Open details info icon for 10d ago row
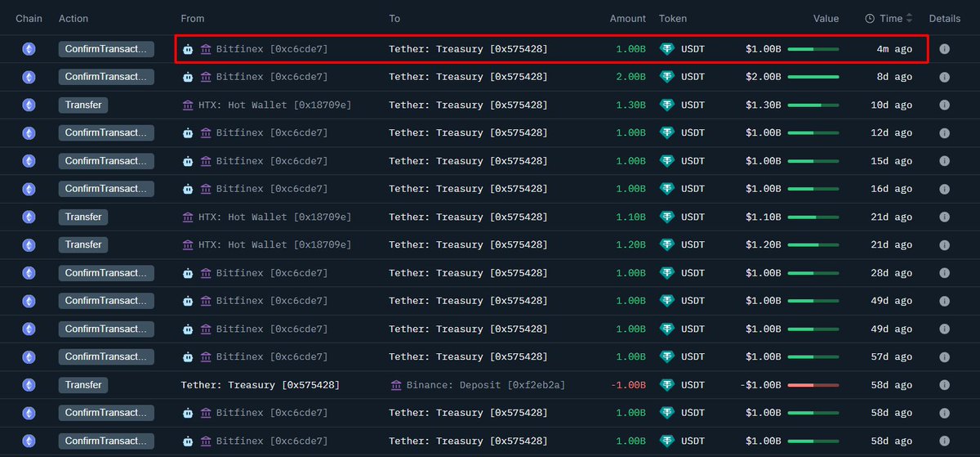 pyautogui.click(x=944, y=105)
